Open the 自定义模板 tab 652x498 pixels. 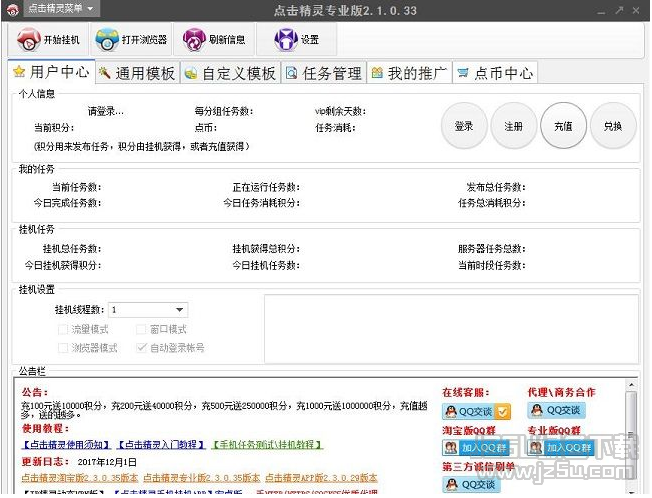[x=230, y=73]
